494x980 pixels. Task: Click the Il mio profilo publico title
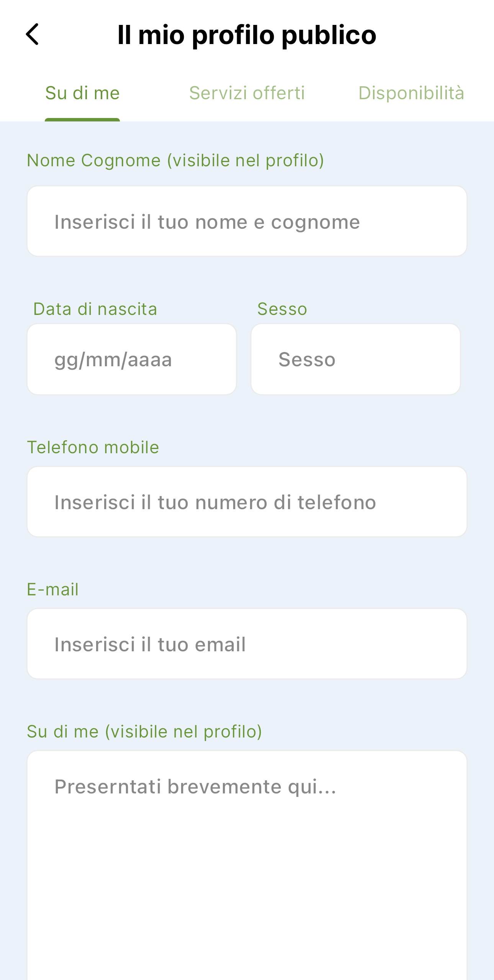coord(247,34)
